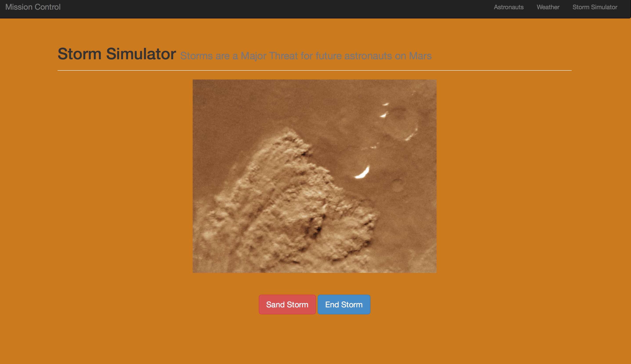
Task: Click the Mission Control brand link
Action: pyautogui.click(x=33, y=7)
